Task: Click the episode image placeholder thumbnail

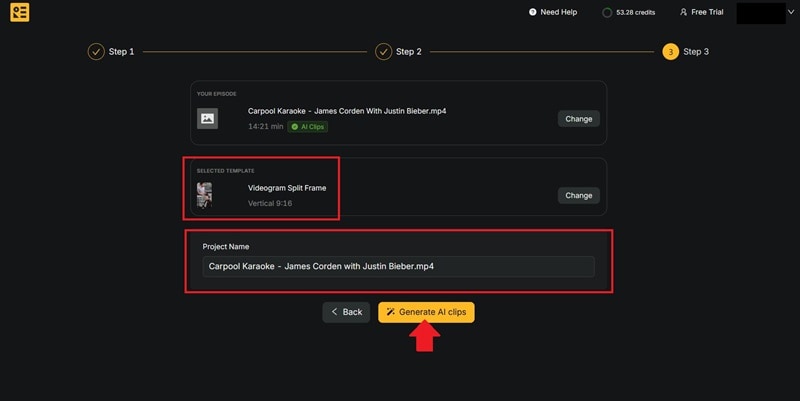Action: pyautogui.click(x=207, y=118)
